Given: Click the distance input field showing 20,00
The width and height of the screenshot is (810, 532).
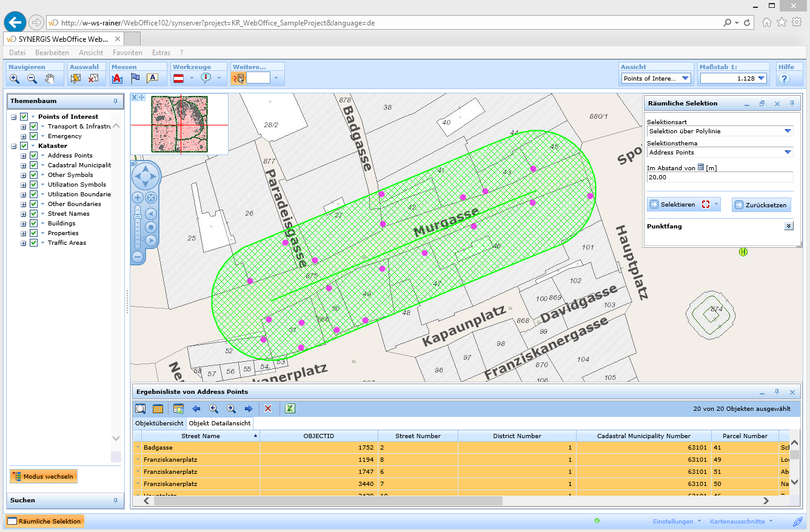Looking at the screenshot, I should pyautogui.click(x=719, y=178).
